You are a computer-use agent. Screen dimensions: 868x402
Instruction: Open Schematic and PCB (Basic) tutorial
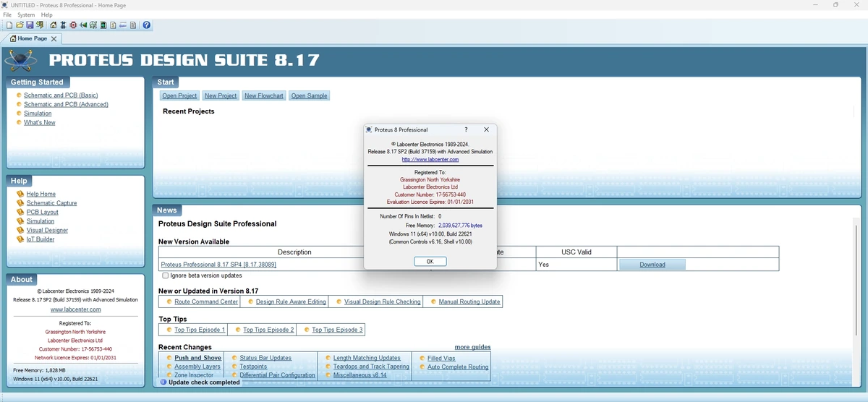tap(61, 95)
